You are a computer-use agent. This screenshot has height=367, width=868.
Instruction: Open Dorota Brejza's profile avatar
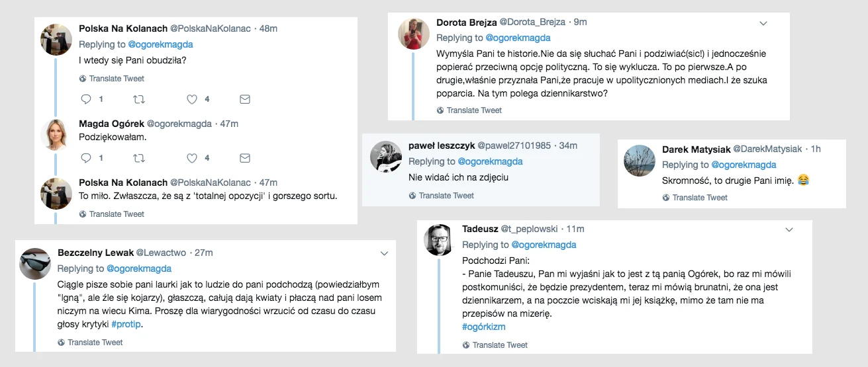coord(414,34)
